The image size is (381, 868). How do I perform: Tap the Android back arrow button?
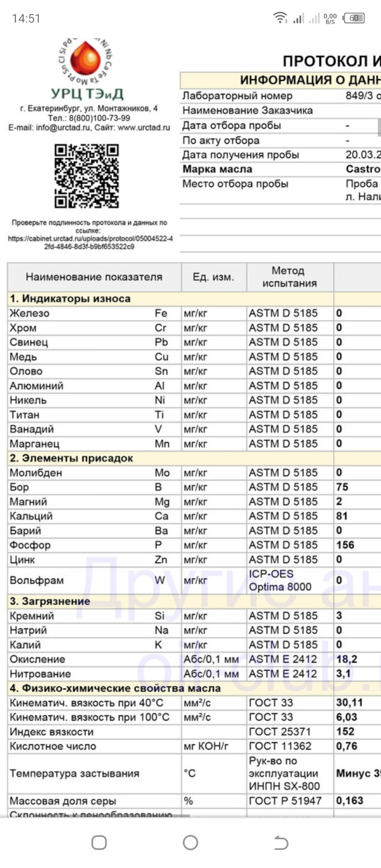coord(281,843)
